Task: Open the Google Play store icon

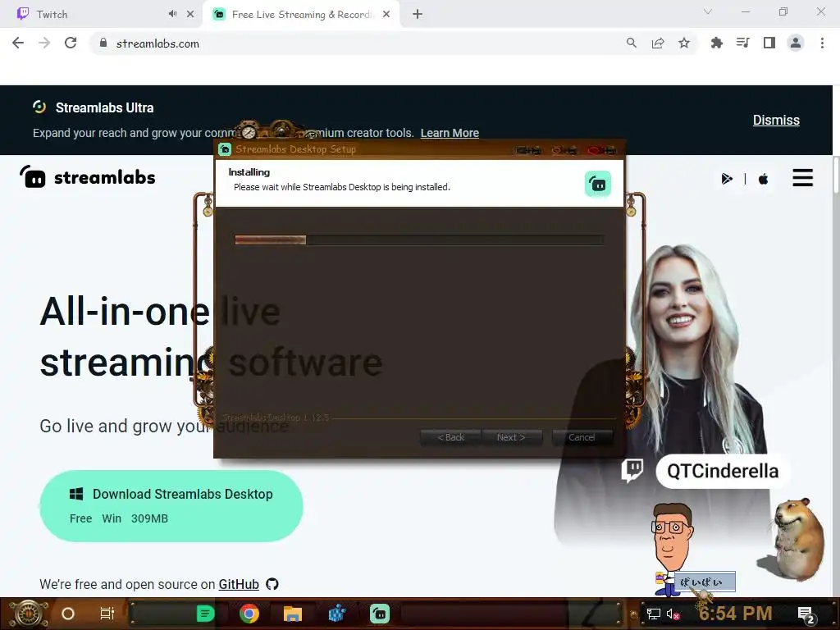Action: 727,178
